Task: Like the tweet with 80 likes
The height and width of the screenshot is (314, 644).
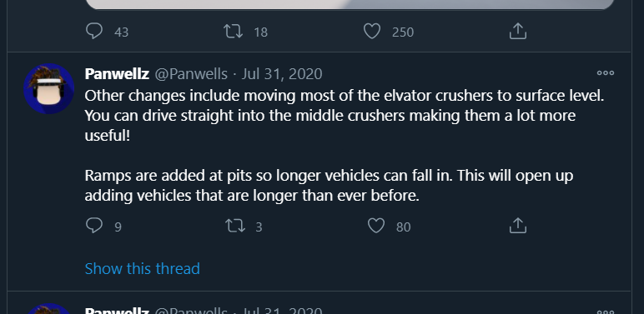Action: pyautogui.click(x=376, y=226)
